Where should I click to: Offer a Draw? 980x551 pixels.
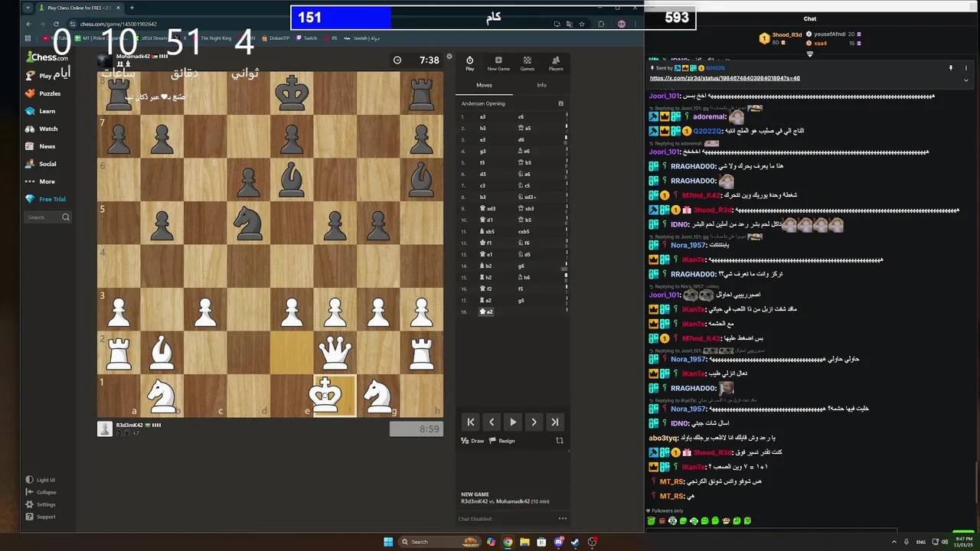(472, 441)
